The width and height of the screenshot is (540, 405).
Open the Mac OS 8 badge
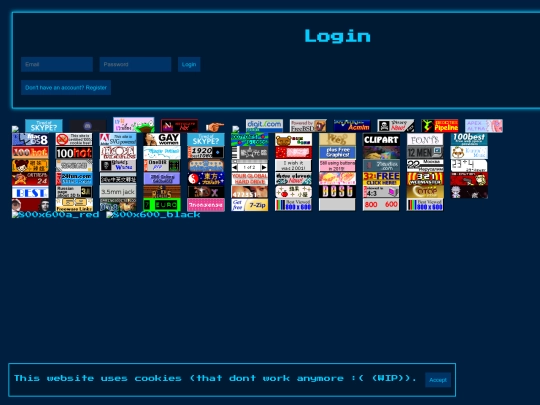pyautogui.click(x=30, y=139)
